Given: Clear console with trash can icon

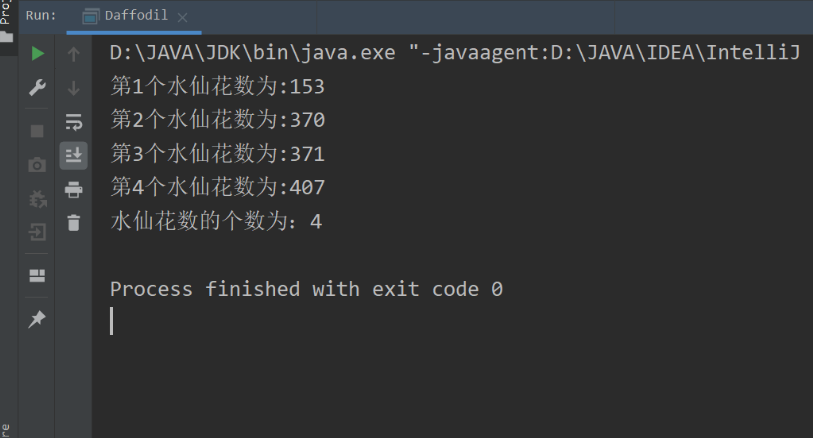Looking at the screenshot, I should [74, 223].
